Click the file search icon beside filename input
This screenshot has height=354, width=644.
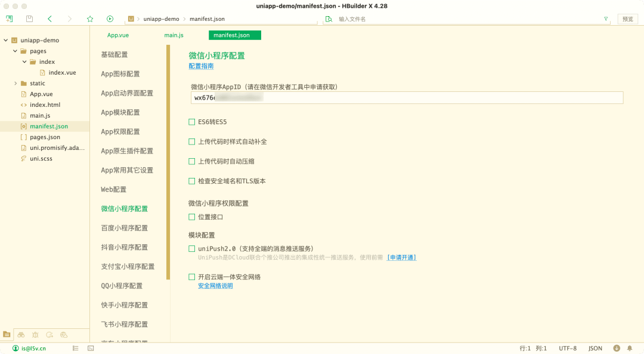click(329, 19)
